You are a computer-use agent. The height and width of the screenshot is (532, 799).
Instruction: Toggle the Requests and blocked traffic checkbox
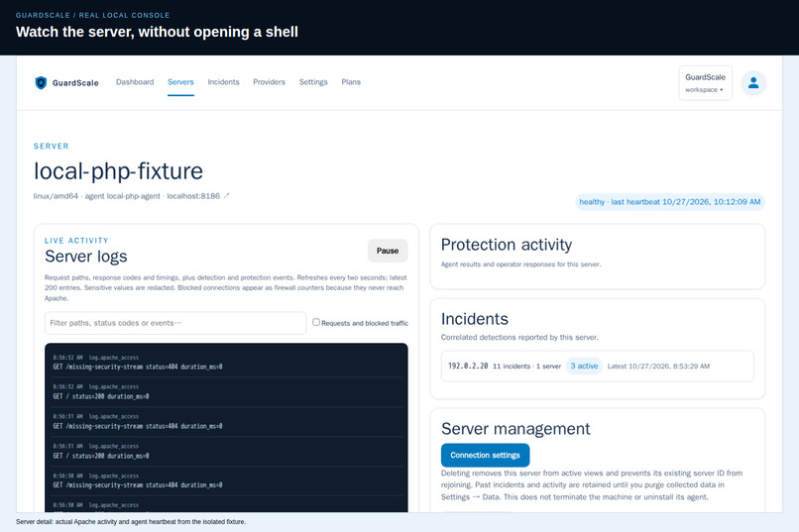click(316, 322)
